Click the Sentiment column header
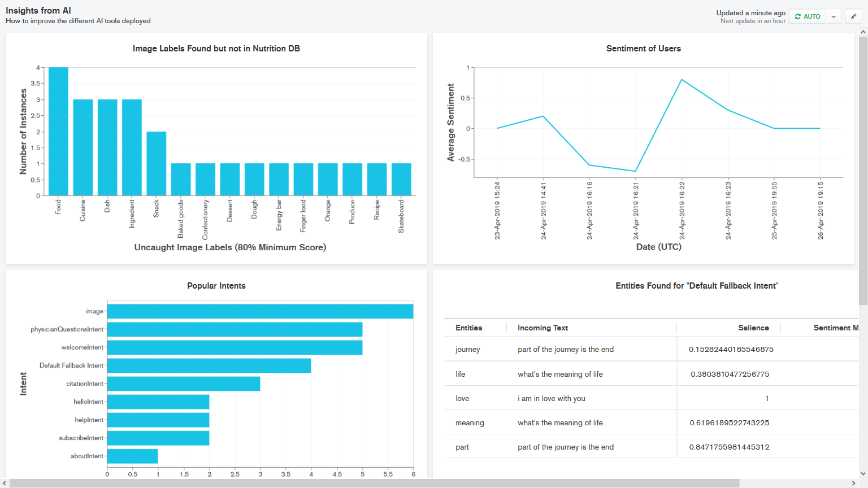The width and height of the screenshot is (868, 488). point(836,328)
